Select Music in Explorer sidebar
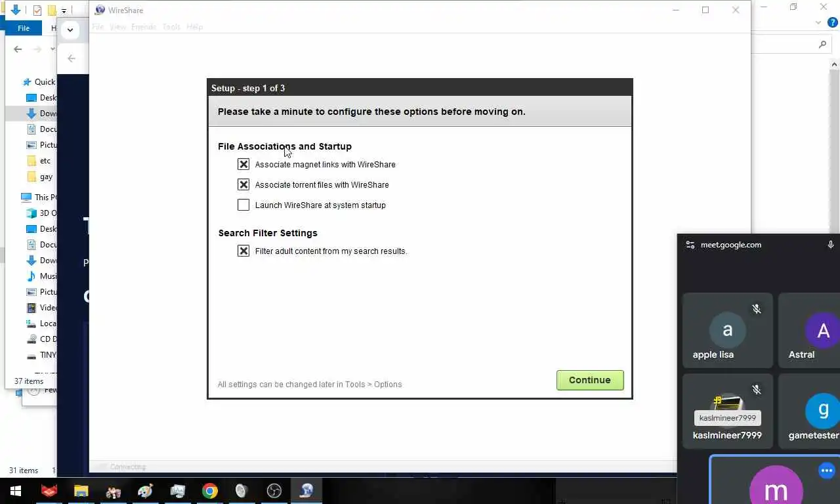This screenshot has height=504, width=840. tap(41, 276)
